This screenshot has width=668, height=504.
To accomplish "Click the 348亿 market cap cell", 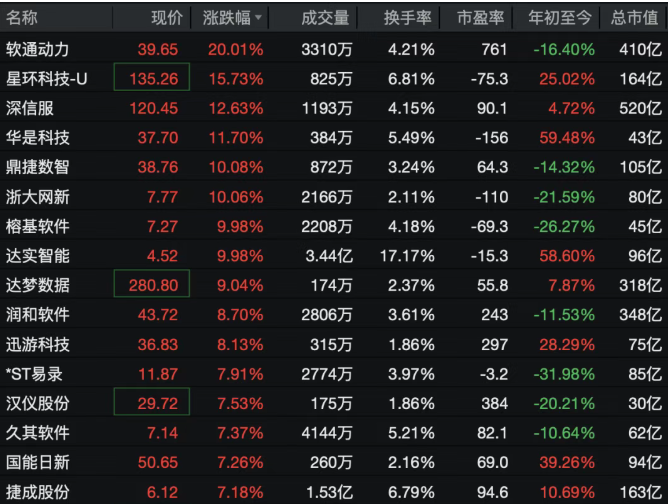I will click(641, 315).
